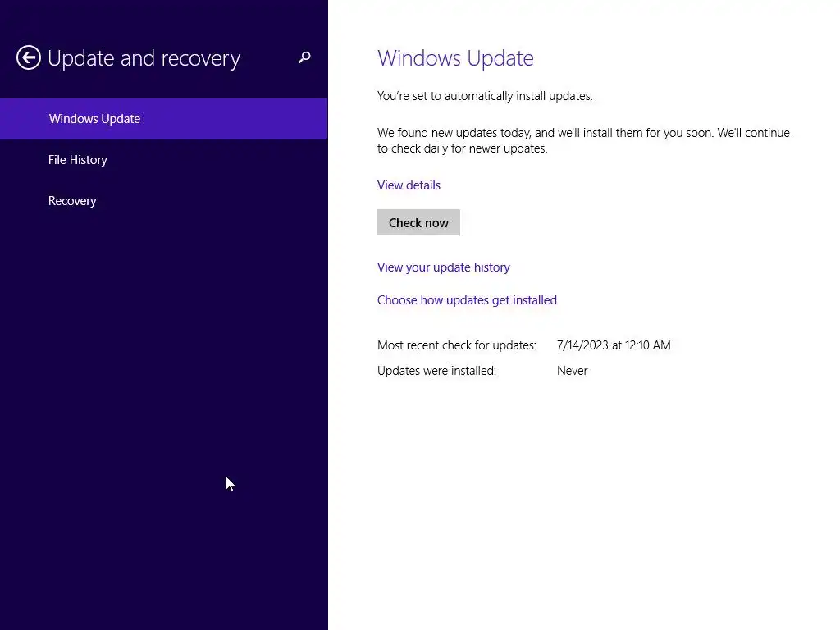Open search with the magnifier icon
The image size is (840, 630).
(x=304, y=57)
